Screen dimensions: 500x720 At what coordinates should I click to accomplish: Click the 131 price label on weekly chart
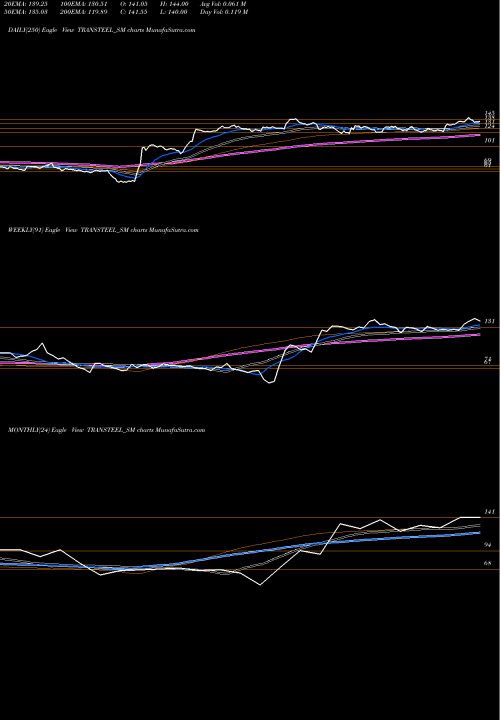pyautogui.click(x=489, y=321)
